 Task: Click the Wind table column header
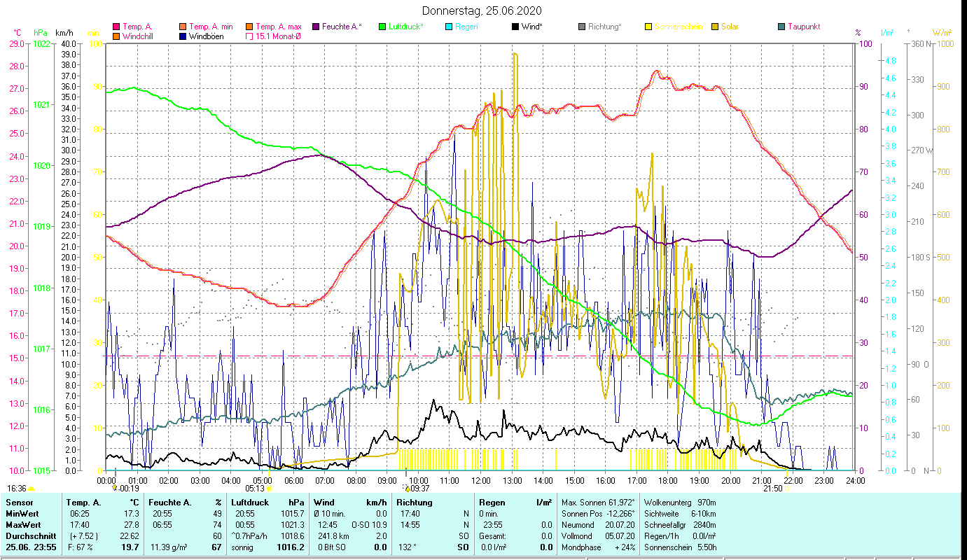[324, 503]
